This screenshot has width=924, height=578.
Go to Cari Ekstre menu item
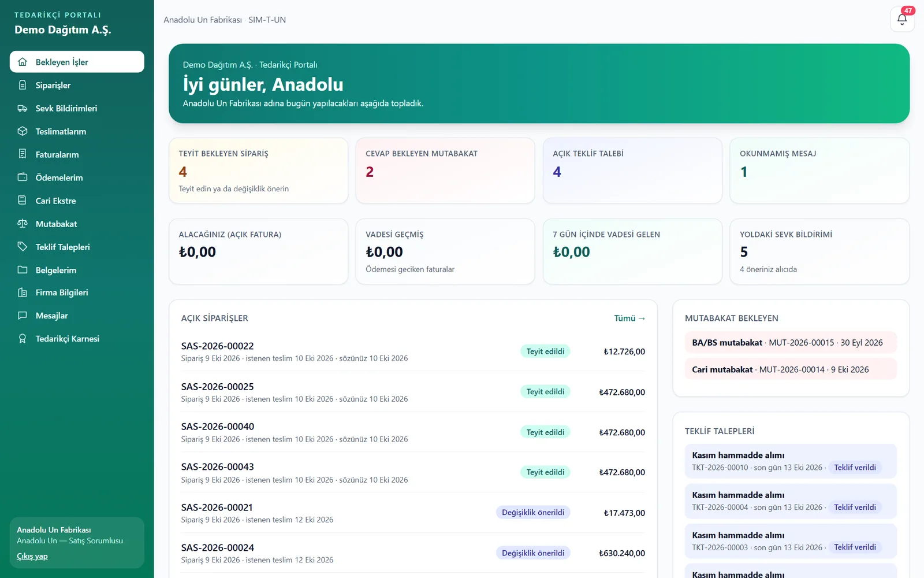click(77, 201)
